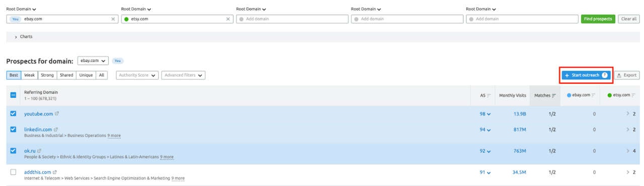This screenshot has height=186, width=644.
Task: Select the All prospects tab
Action: (x=102, y=75)
